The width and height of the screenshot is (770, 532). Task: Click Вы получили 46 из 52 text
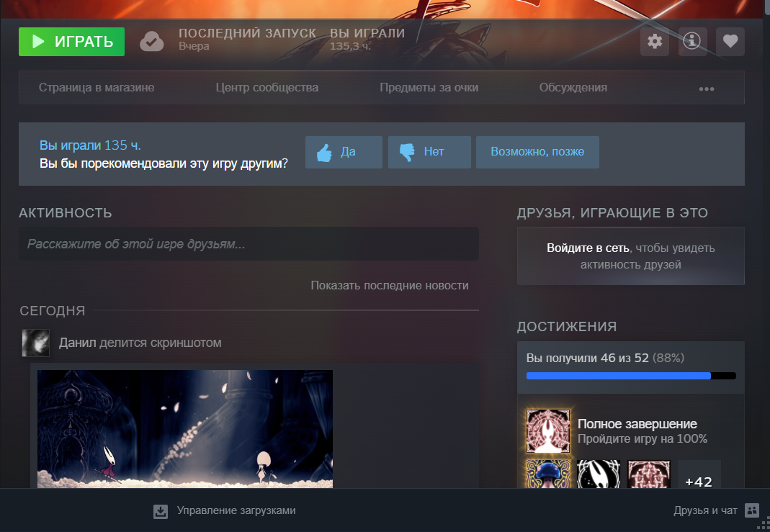coord(587,359)
